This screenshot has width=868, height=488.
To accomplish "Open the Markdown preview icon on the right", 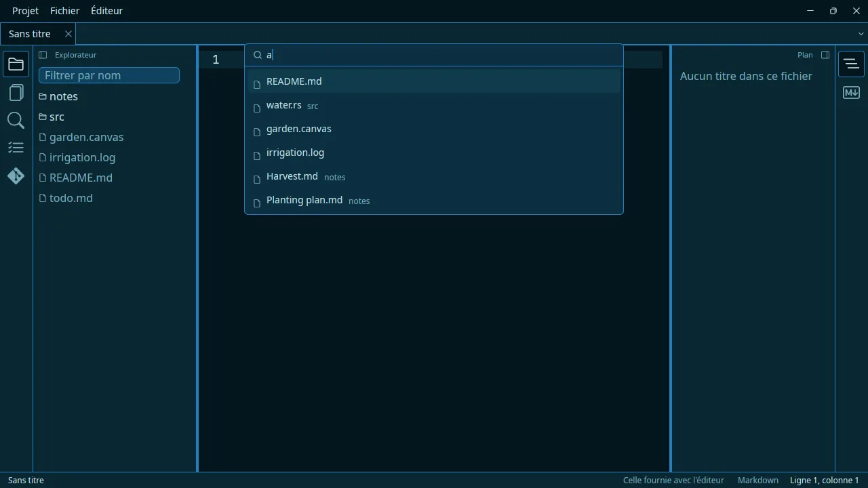I will pyautogui.click(x=851, y=93).
